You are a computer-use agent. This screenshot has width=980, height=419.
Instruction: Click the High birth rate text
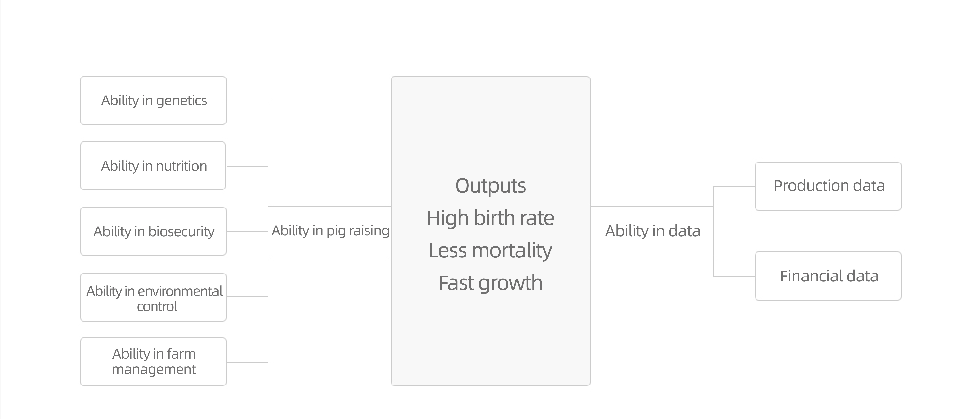pyautogui.click(x=491, y=218)
